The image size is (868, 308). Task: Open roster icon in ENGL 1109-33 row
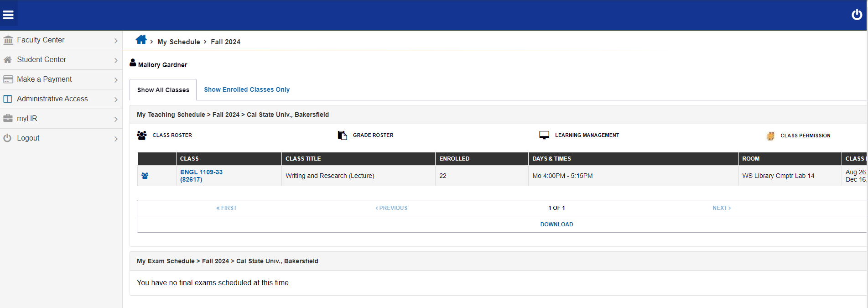point(145,176)
